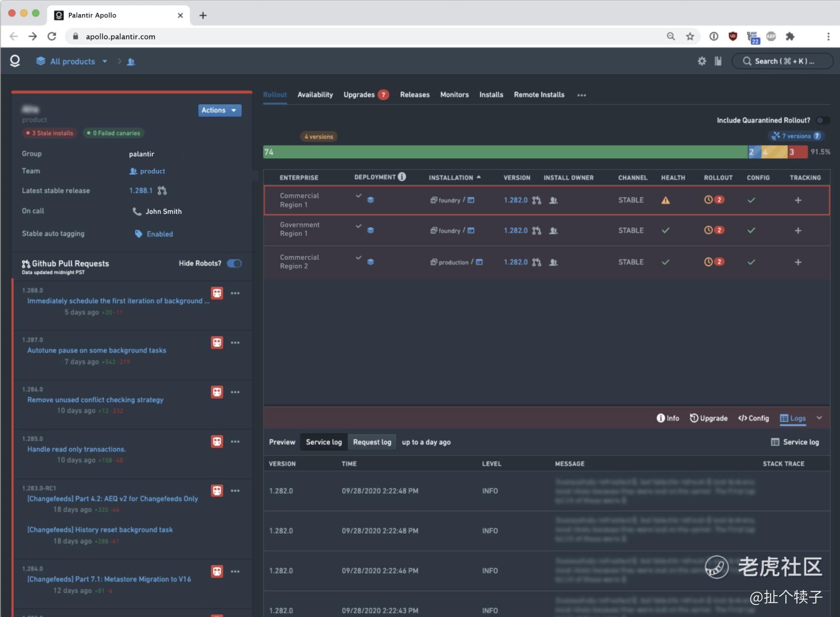Click the 4 versions badge

319,137
